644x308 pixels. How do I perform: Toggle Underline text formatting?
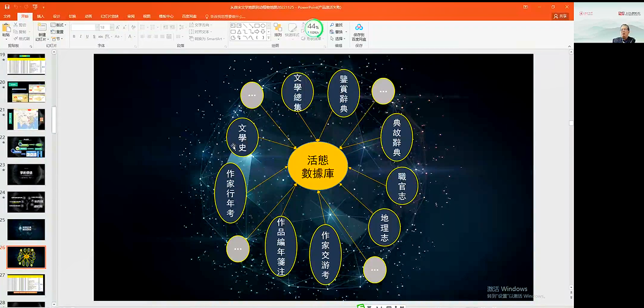[88, 37]
